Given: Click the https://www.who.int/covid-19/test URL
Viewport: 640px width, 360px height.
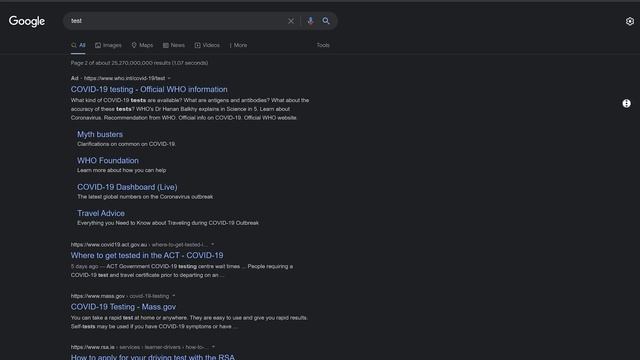Looking at the screenshot, I should pos(124,78).
